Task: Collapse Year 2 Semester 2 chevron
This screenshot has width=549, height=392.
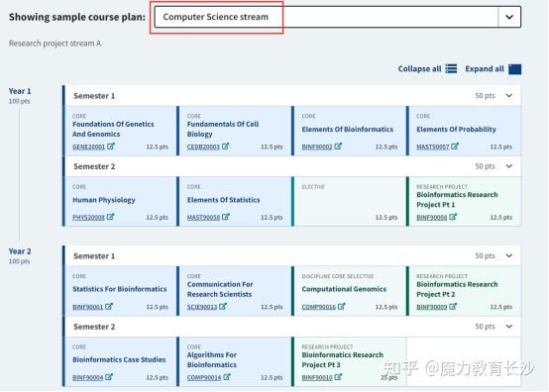Action: coord(509,327)
